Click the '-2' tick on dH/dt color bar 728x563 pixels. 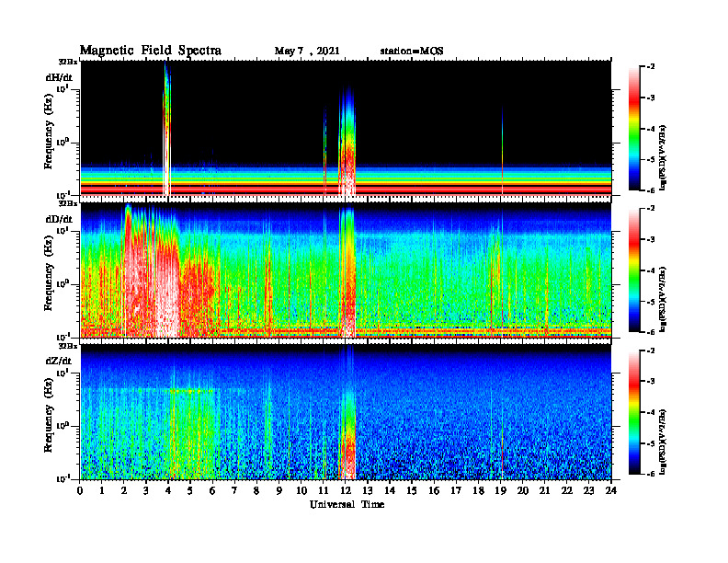(x=650, y=67)
